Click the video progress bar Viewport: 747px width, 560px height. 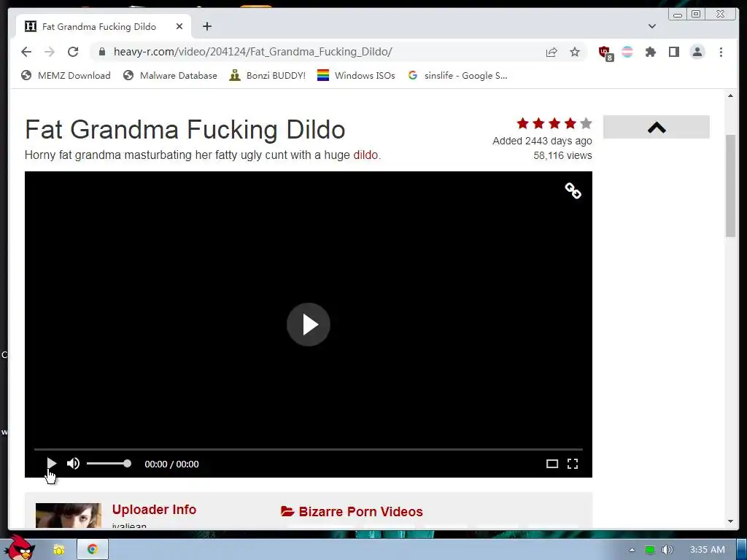pyautogui.click(x=309, y=449)
